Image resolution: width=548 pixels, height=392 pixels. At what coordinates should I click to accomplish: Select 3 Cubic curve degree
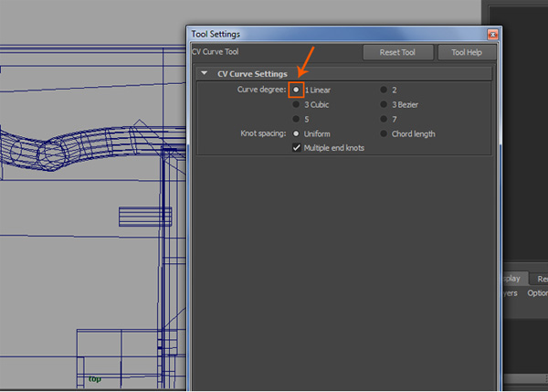tap(297, 105)
